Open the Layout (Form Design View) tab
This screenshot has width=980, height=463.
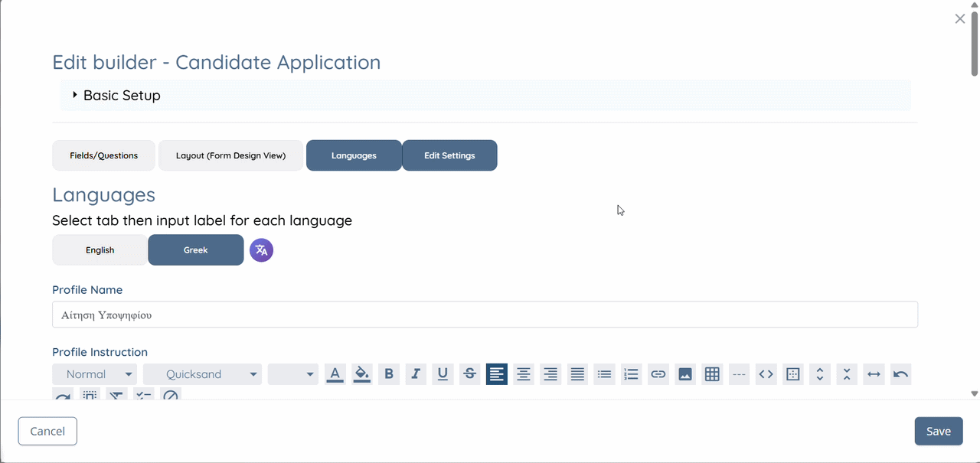point(230,155)
